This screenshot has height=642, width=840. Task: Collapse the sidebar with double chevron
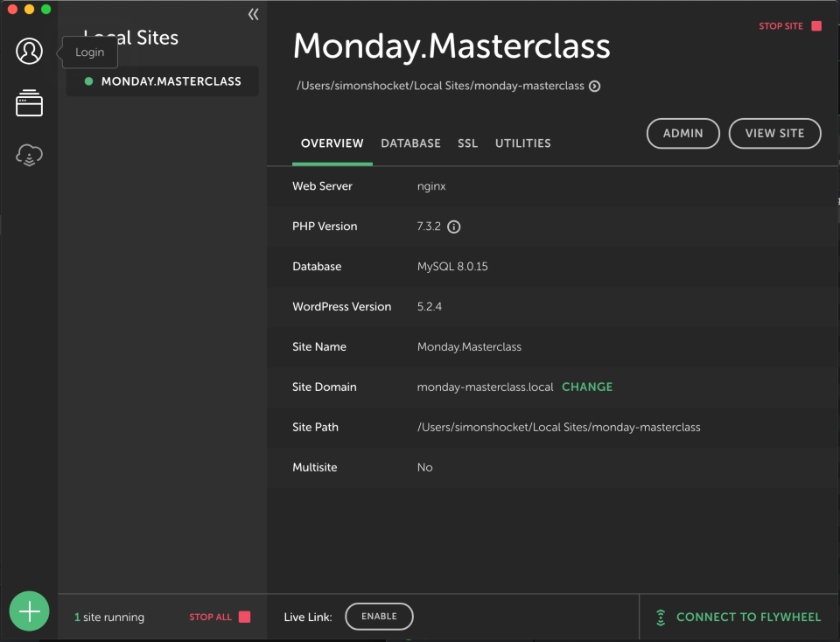click(x=253, y=14)
